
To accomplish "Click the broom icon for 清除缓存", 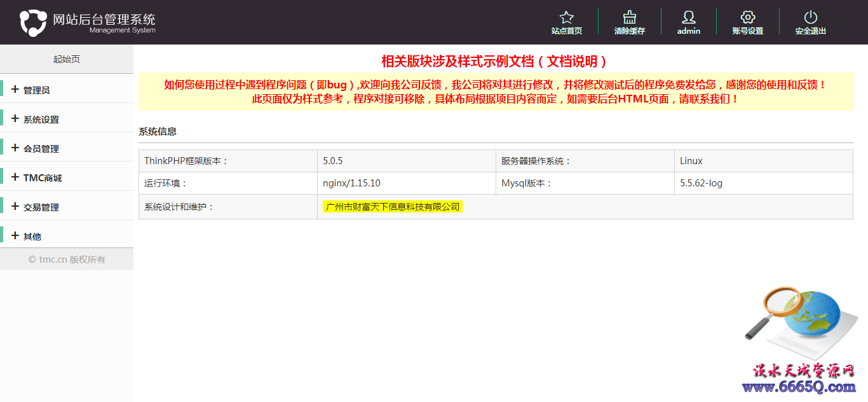I will pos(630,17).
